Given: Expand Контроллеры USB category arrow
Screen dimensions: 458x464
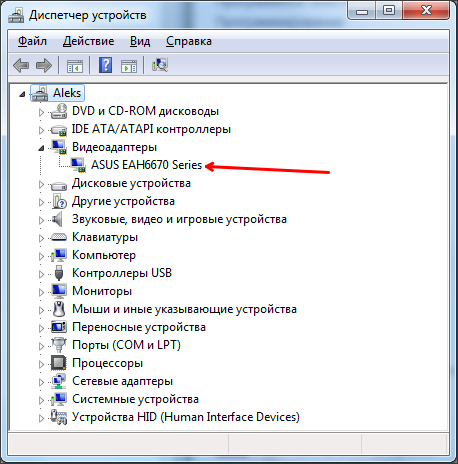Looking at the screenshot, I should point(41,274).
